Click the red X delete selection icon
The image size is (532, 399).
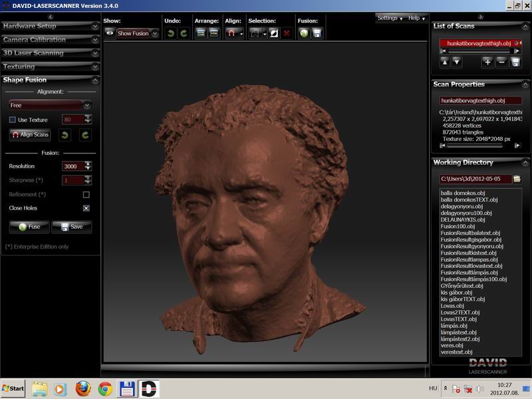tap(287, 33)
